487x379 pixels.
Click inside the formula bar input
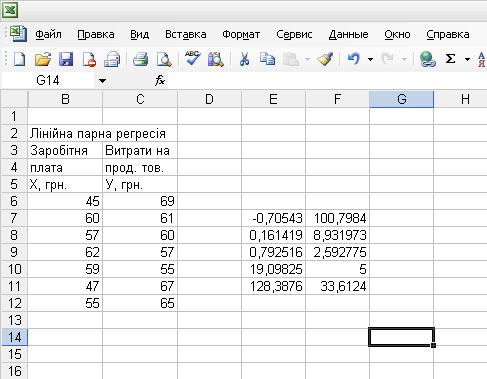pyautogui.click(x=327, y=80)
